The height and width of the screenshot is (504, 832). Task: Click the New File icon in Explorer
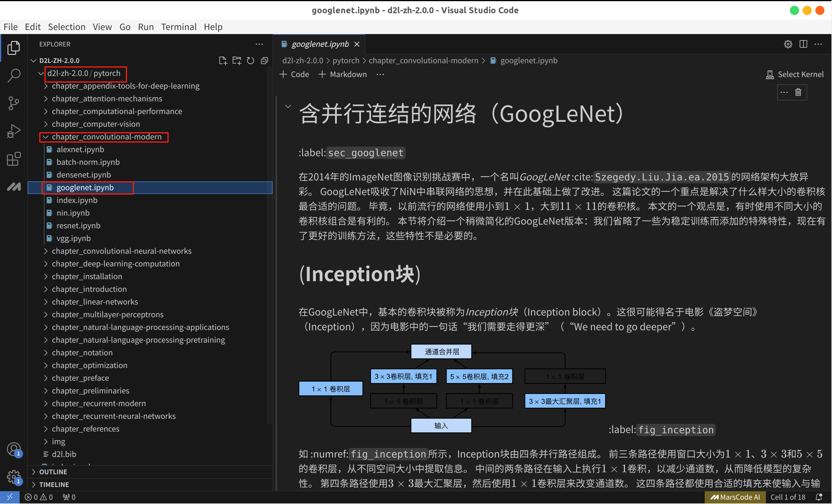point(223,61)
